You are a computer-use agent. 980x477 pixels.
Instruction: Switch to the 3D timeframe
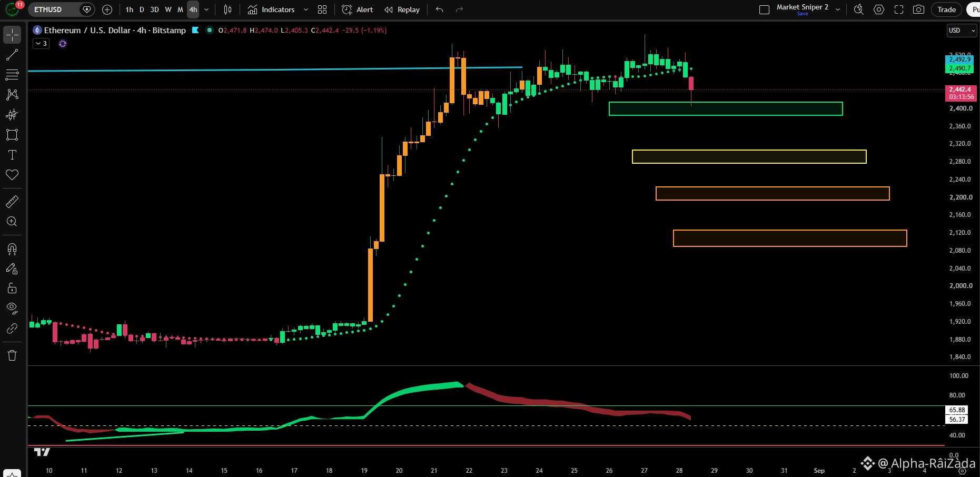(x=155, y=9)
